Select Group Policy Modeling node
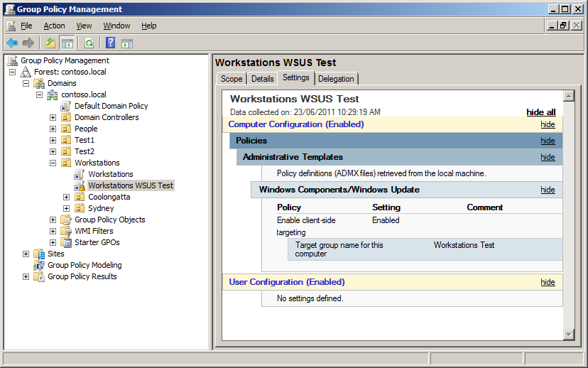Screen dimensions: 588x368 tap(84, 265)
